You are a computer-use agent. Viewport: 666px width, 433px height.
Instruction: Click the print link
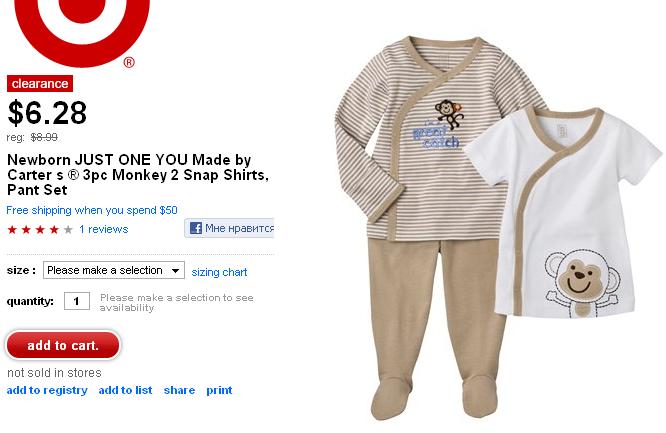pos(219,390)
